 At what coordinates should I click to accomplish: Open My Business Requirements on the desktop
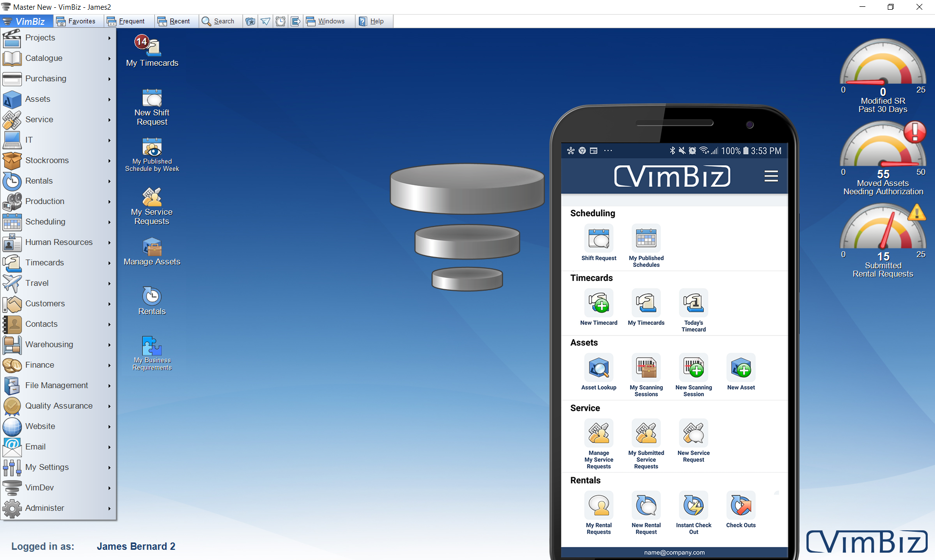click(151, 348)
